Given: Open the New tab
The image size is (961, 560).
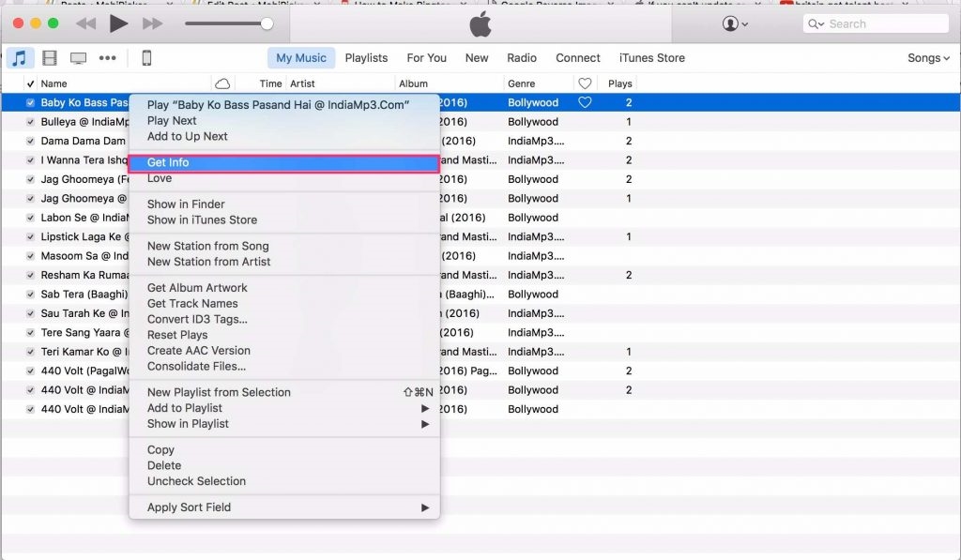Looking at the screenshot, I should click(x=476, y=57).
